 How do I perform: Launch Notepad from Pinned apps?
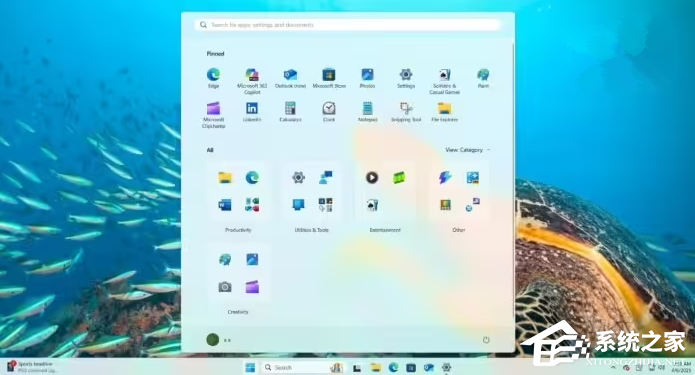pyautogui.click(x=367, y=112)
